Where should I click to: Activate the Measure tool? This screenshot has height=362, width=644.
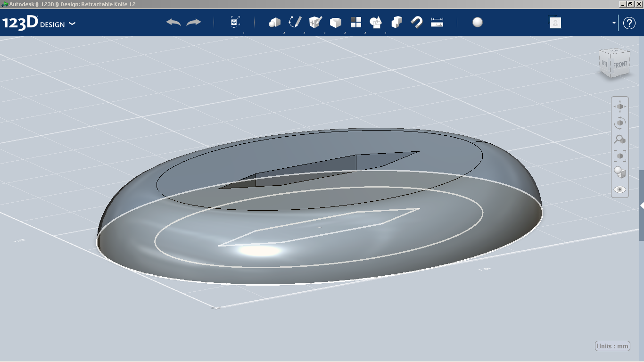[437, 22]
